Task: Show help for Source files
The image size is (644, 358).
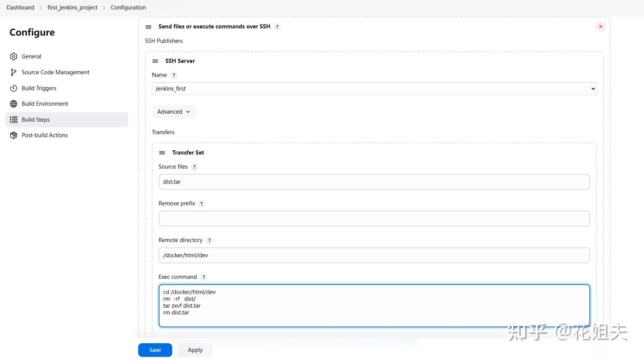Action: click(194, 166)
